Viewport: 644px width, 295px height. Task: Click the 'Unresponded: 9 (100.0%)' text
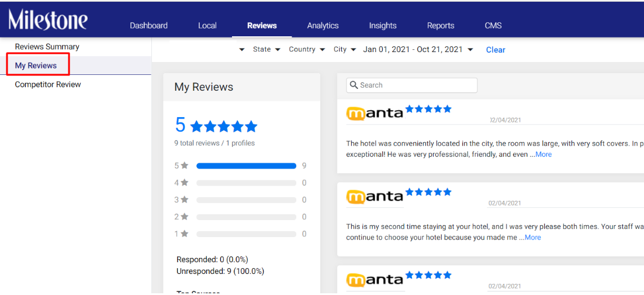(220, 271)
